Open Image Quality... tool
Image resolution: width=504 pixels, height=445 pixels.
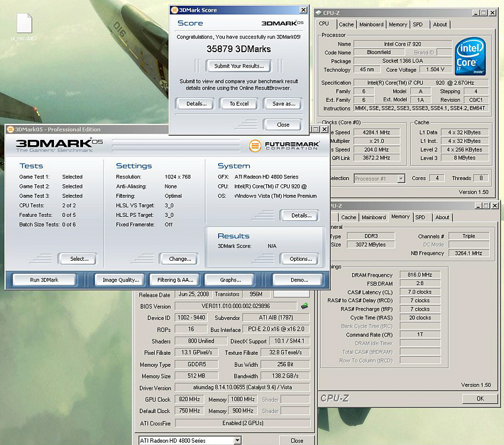point(120,280)
